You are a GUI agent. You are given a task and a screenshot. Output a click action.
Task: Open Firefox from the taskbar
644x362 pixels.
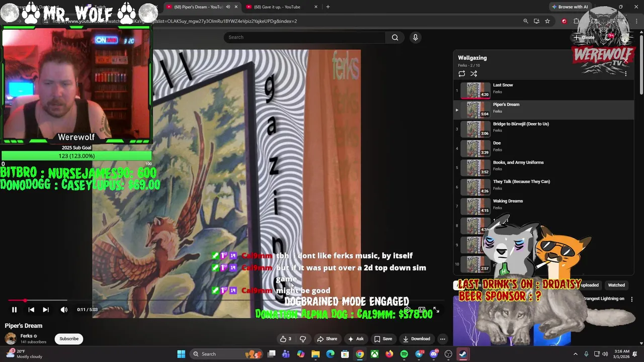[389, 354]
